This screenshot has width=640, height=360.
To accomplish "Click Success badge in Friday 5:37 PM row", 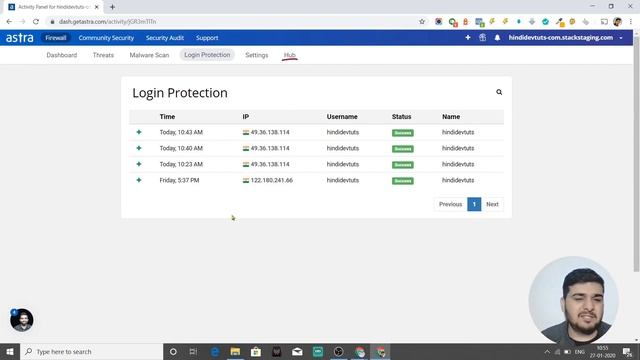I will (x=403, y=180).
